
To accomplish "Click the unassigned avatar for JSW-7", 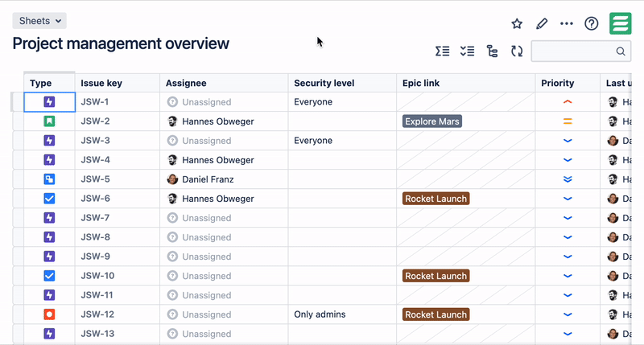I will tap(172, 218).
